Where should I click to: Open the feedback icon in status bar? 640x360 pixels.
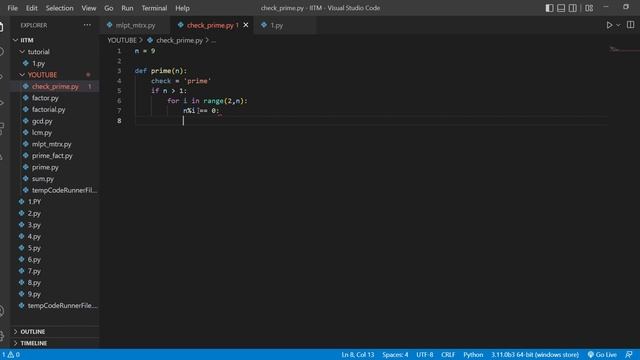[x=629, y=355]
